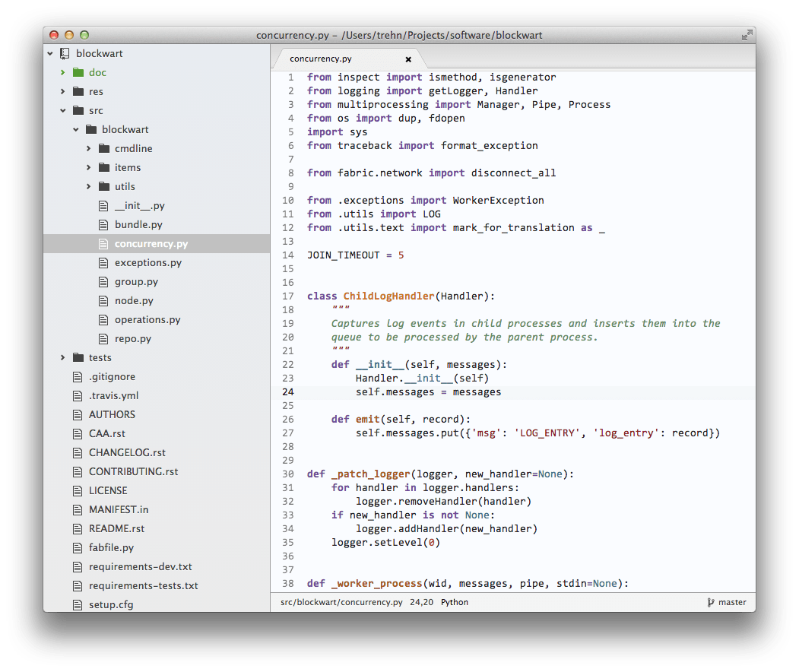The width and height of the screenshot is (799, 672).
Task: Collapse the blockwart root project
Action: (50, 53)
